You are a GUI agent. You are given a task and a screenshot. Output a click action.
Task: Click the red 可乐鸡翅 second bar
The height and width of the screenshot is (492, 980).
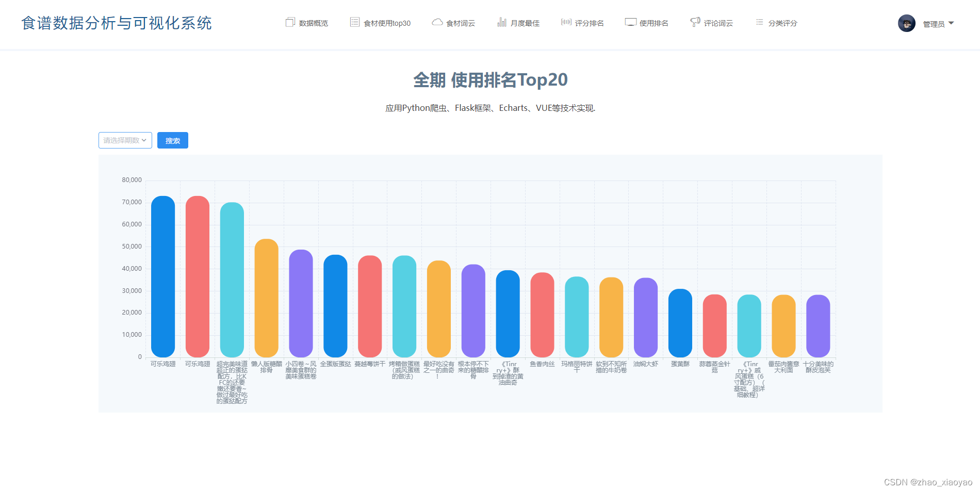click(198, 276)
